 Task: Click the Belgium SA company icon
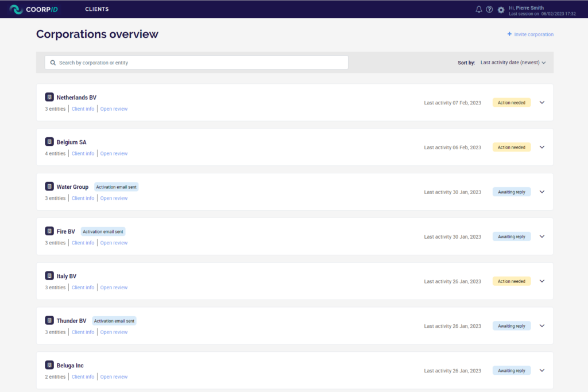pyautogui.click(x=49, y=141)
